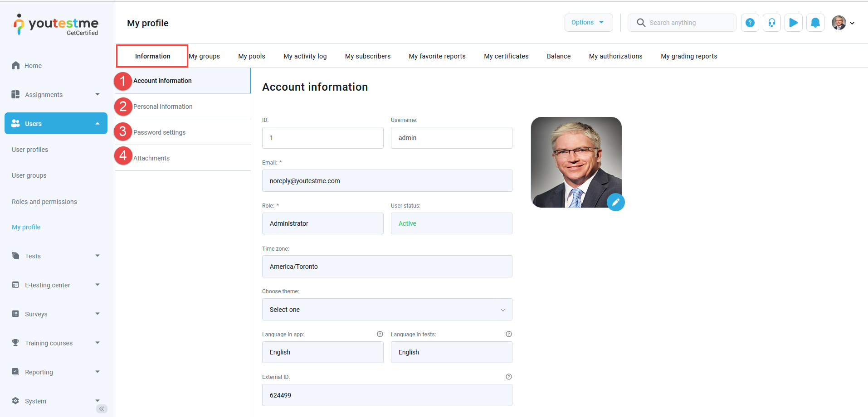Image resolution: width=868 pixels, height=417 pixels.
Task: Open the Balance tab
Action: click(559, 56)
